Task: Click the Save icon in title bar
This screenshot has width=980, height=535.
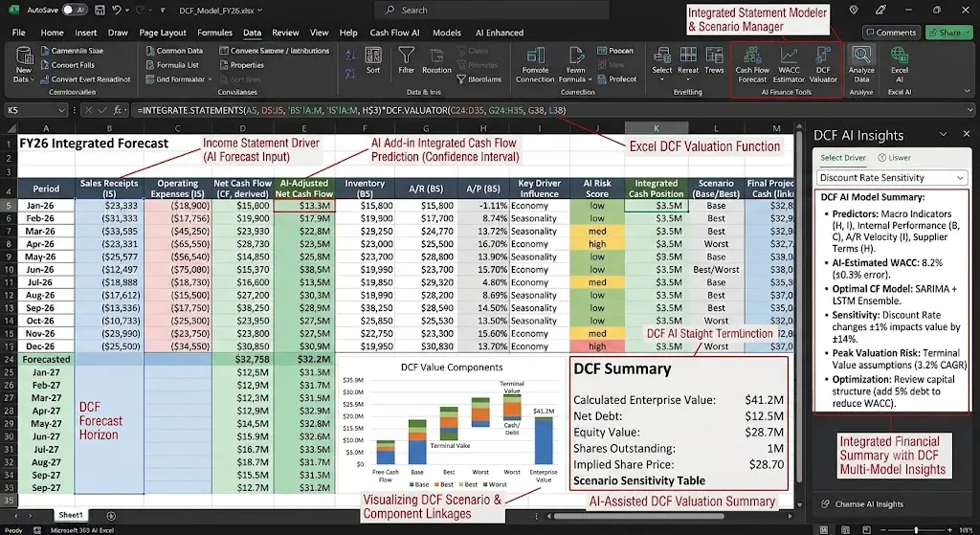Action: 100,10
